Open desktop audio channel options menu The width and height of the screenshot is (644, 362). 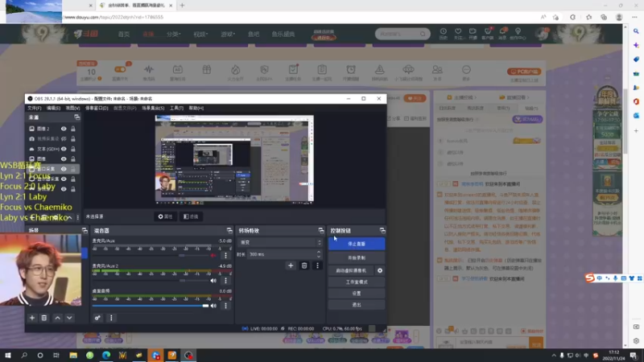point(225,306)
